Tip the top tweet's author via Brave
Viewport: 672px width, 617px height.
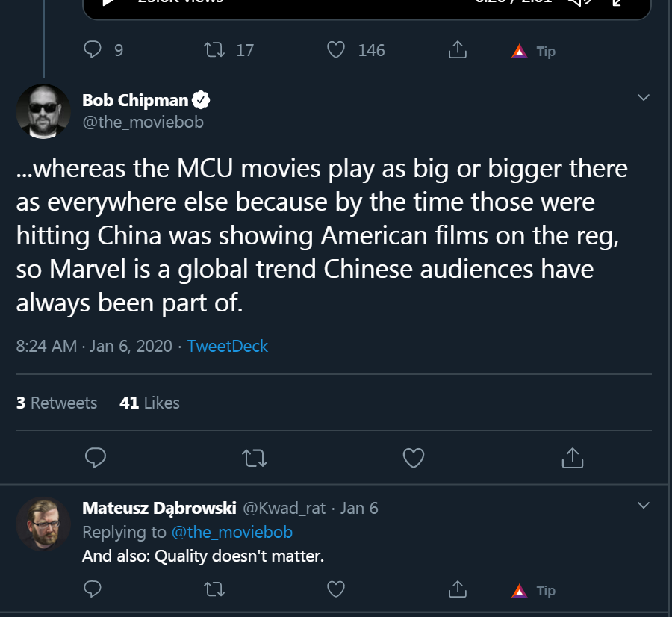pos(534,51)
